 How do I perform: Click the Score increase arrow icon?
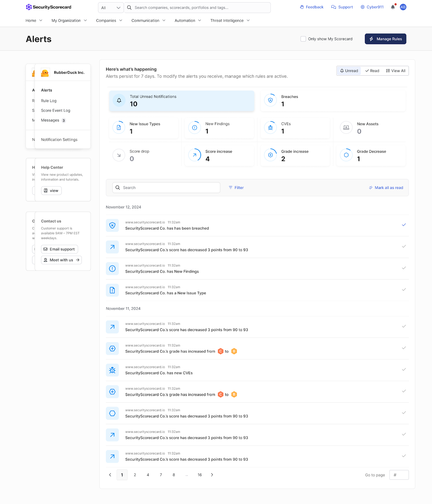click(195, 155)
